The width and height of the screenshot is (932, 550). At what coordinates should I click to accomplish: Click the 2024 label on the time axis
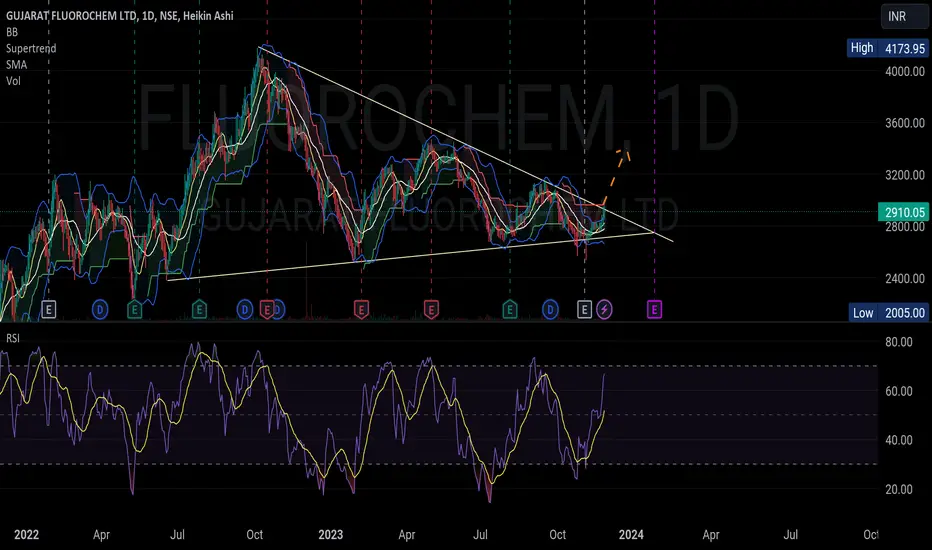point(631,535)
